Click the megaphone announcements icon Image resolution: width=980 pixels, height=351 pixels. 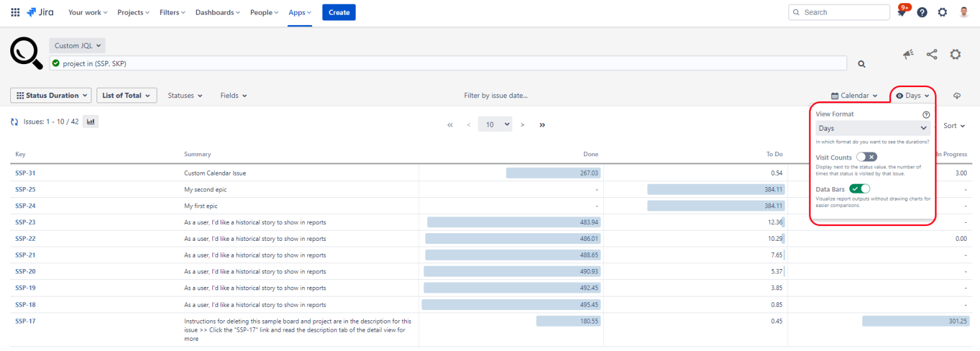tap(908, 55)
